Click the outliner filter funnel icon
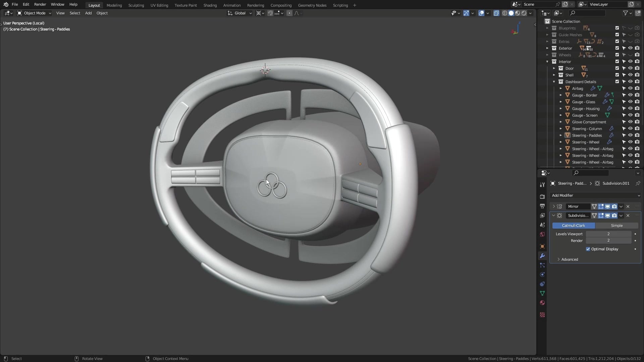 point(626,13)
